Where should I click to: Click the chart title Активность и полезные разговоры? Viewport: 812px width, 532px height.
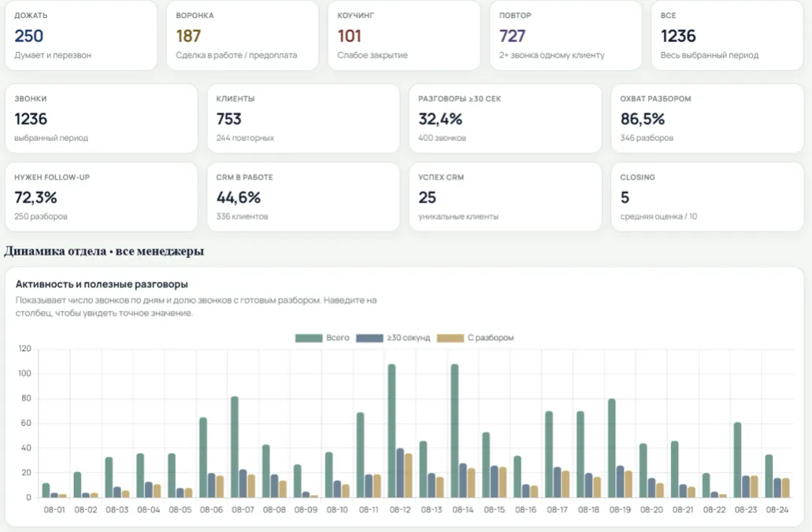pyautogui.click(x=102, y=284)
